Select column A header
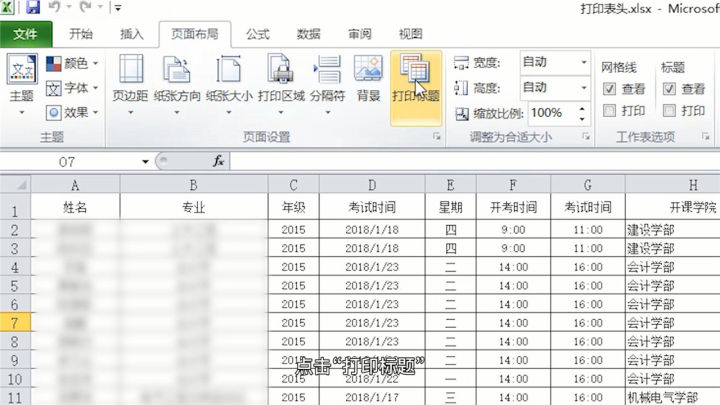Screen dimensions: 720x405 tap(75, 185)
